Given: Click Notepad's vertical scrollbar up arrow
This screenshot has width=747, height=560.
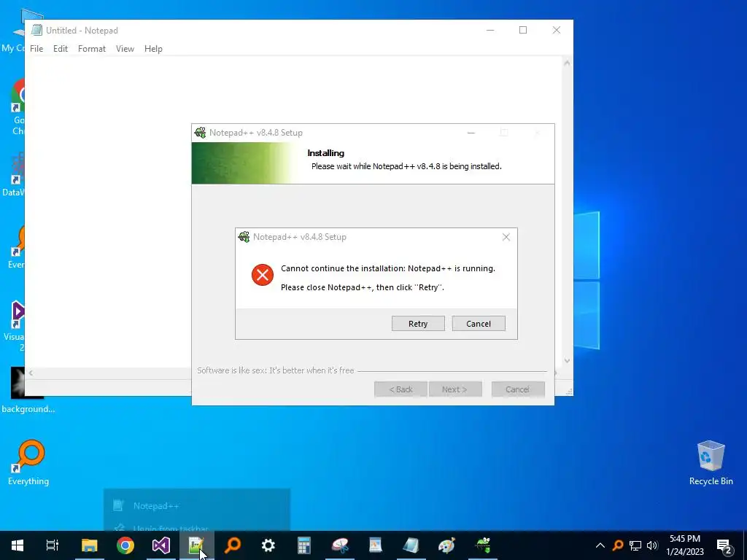Looking at the screenshot, I should (567, 63).
